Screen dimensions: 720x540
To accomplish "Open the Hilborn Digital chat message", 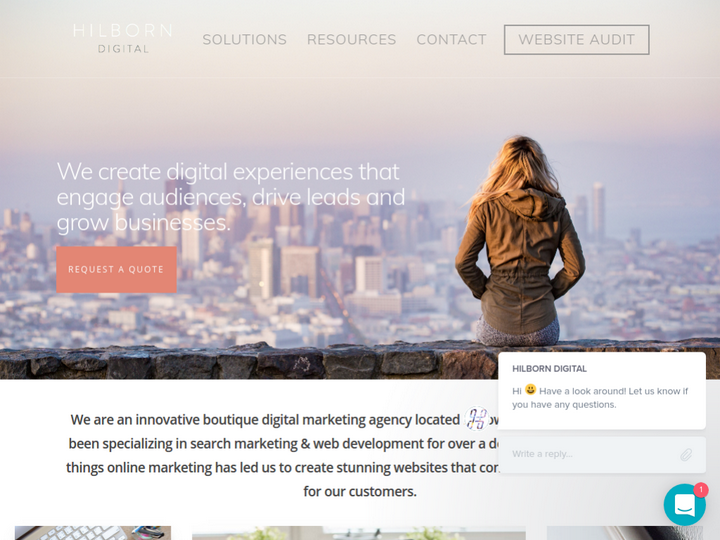I will click(x=602, y=390).
